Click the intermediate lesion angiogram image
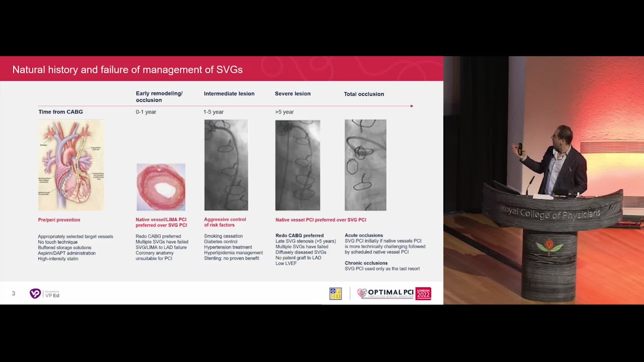The image size is (644, 362). [x=226, y=165]
